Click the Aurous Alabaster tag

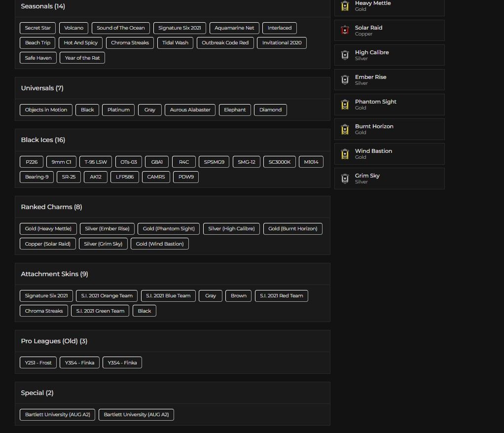pyautogui.click(x=190, y=110)
